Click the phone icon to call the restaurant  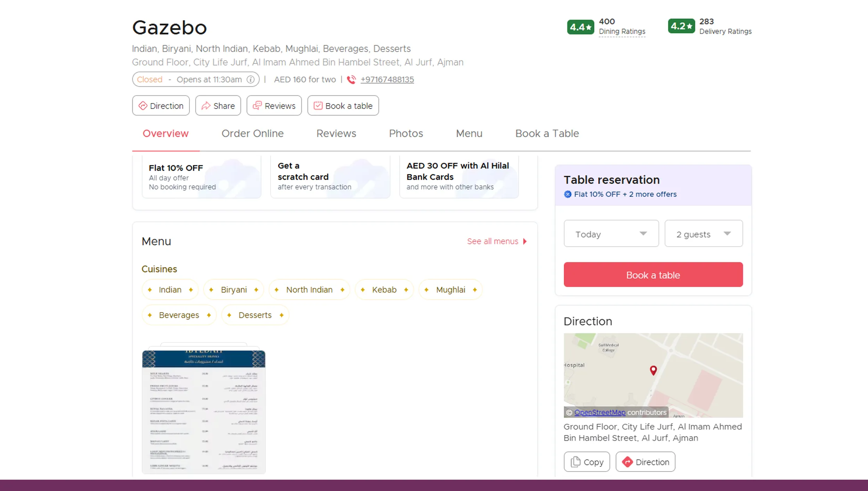click(x=351, y=79)
